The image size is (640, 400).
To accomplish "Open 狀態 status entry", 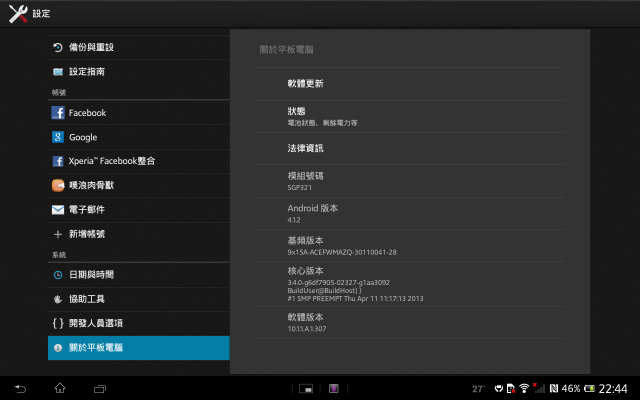I will coord(410,116).
